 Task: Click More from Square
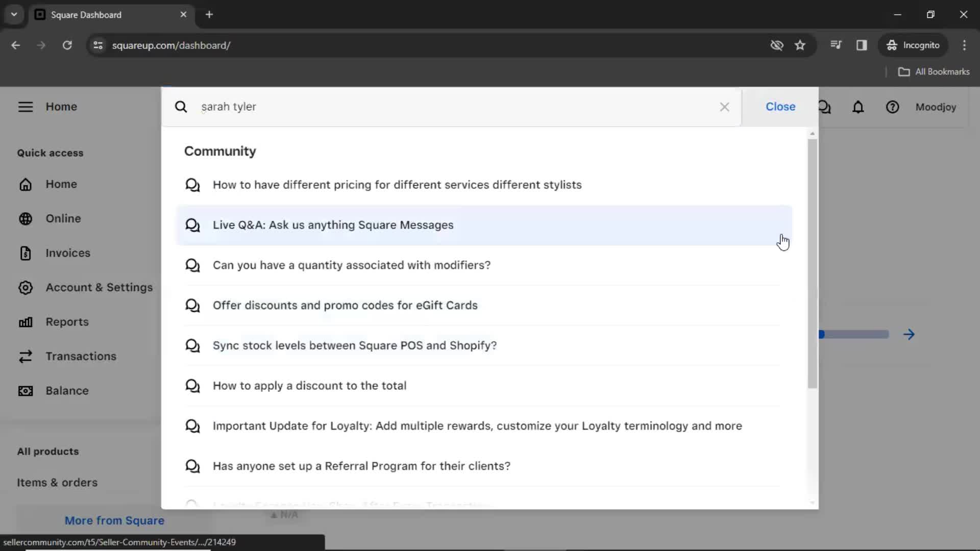point(114,520)
